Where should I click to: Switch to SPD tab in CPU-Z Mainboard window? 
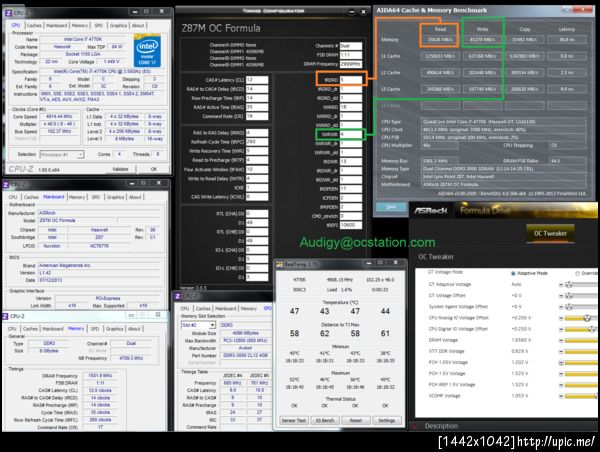click(96, 197)
